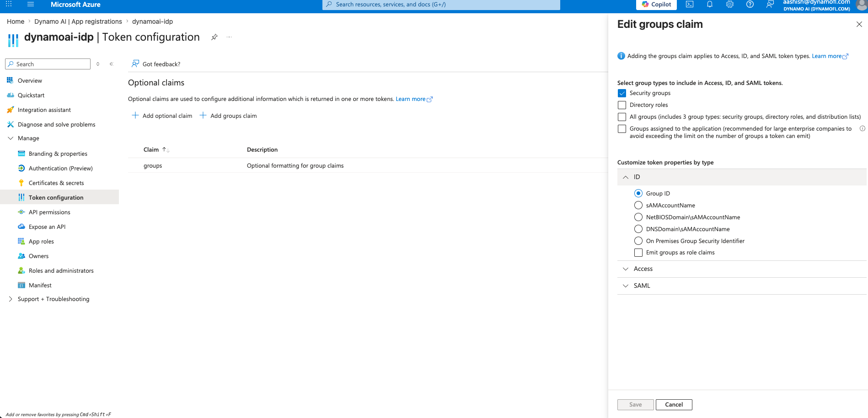
Task: Select the sAMAccountName radio button
Action: (638, 205)
